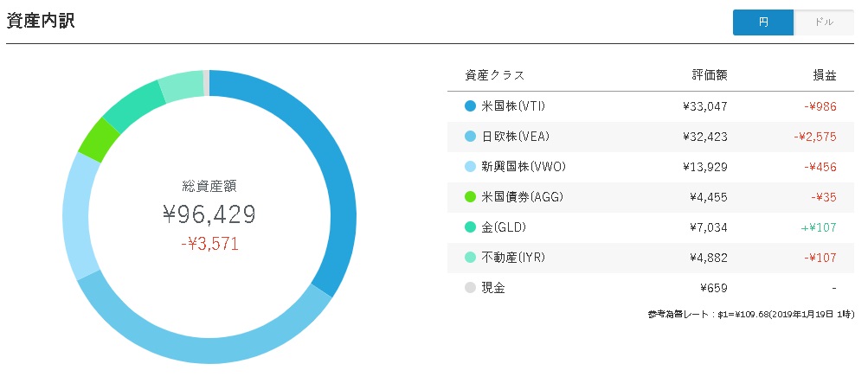Image resolution: width=868 pixels, height=383 pixels.
Task: Click the 不動産(IYR) legend dot
Action: tap(470, 258)
